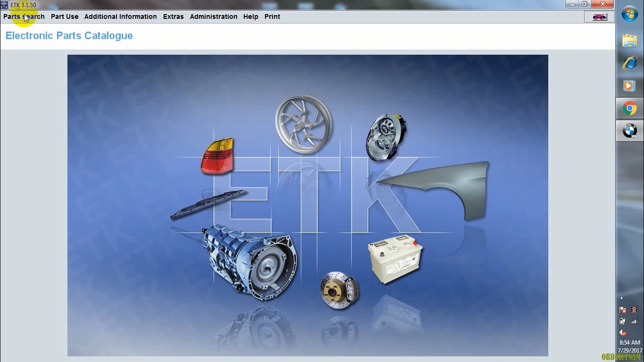Open the Print menu

(x=272, y=16)
